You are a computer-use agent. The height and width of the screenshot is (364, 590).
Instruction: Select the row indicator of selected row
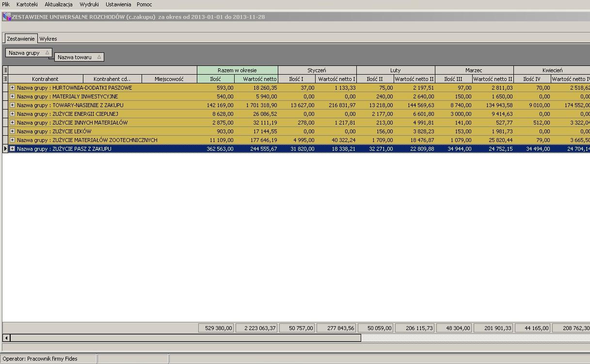[x=5, y=149]
